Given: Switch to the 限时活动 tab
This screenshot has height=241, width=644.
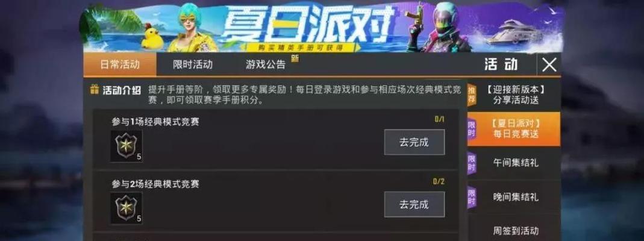Looking at the screenshot, I should point(193,64).
